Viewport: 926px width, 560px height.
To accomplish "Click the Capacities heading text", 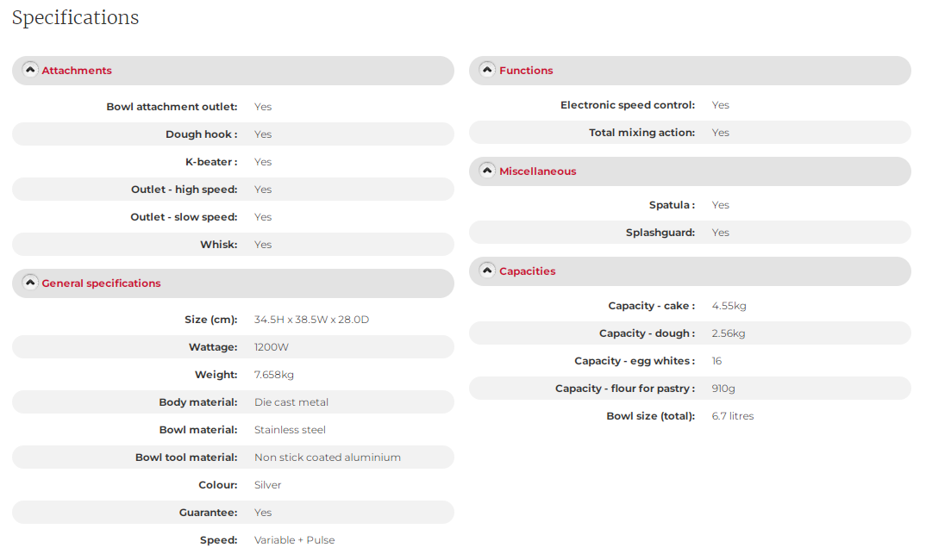I will pos(527,271).
